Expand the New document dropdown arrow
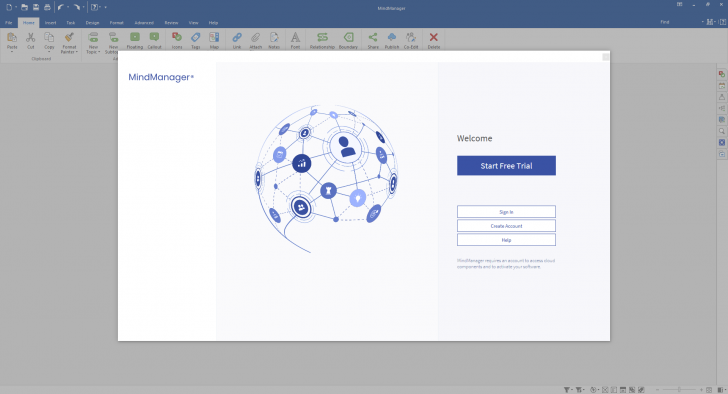 [16, 7]
